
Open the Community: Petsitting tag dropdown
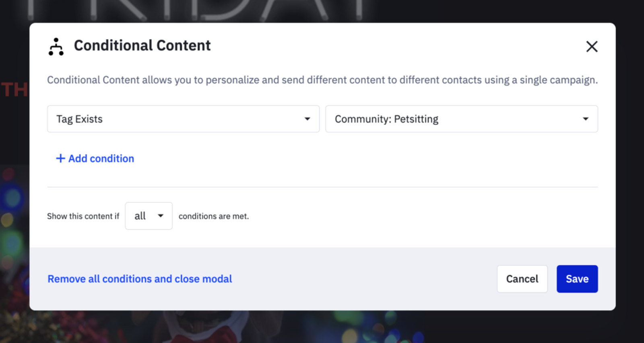(461, 119)
